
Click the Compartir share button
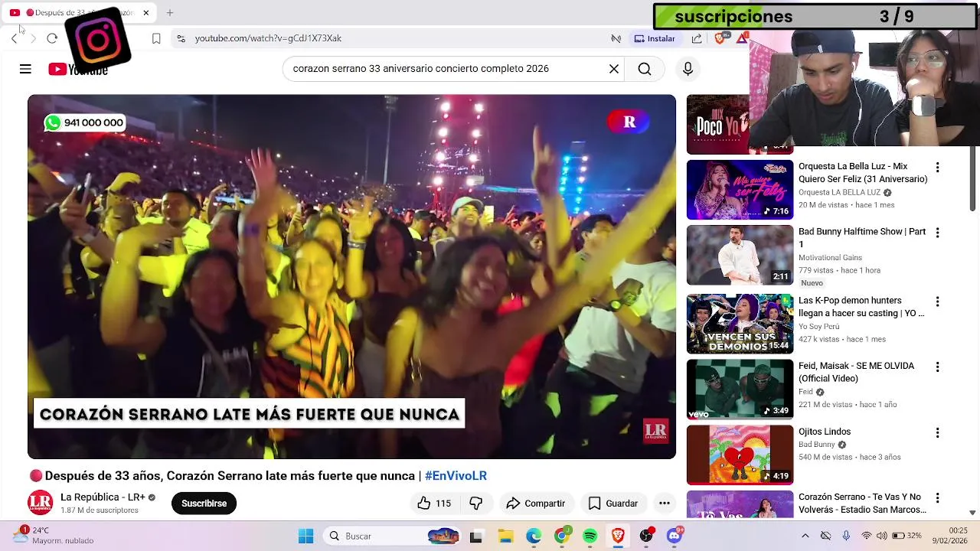(536, 503)
